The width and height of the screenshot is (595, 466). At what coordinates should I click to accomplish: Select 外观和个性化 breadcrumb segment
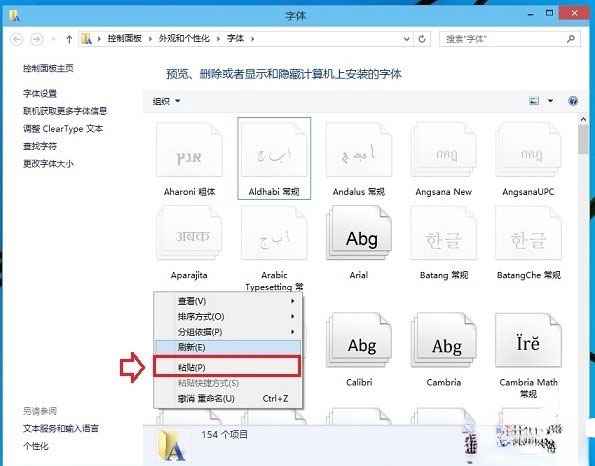click(184, 38)
